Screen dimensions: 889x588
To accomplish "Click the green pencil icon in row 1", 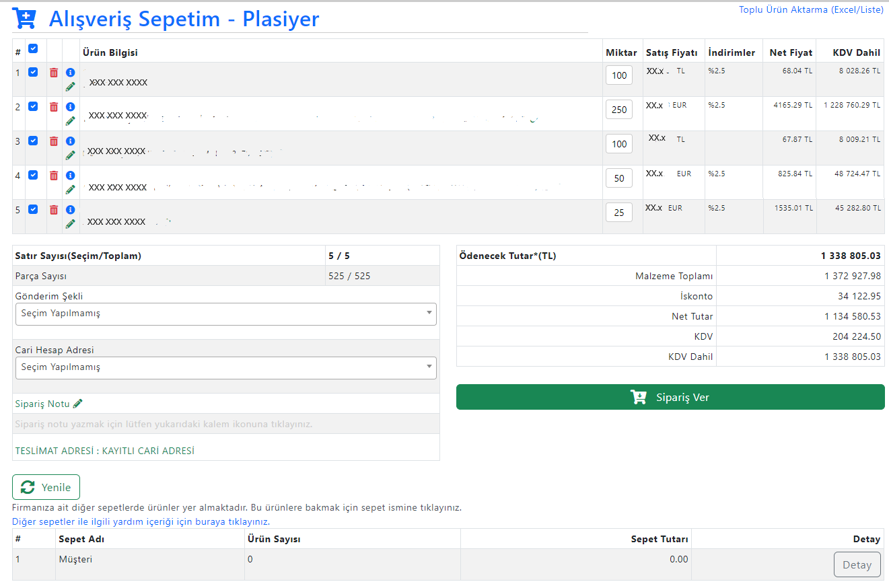I will coord(71,87).
